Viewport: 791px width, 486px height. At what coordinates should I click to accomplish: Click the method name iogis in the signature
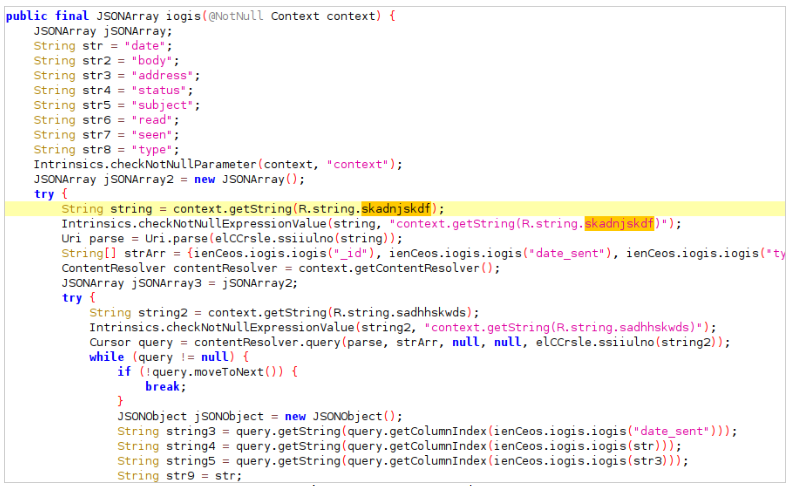click(x=184, y=16)
